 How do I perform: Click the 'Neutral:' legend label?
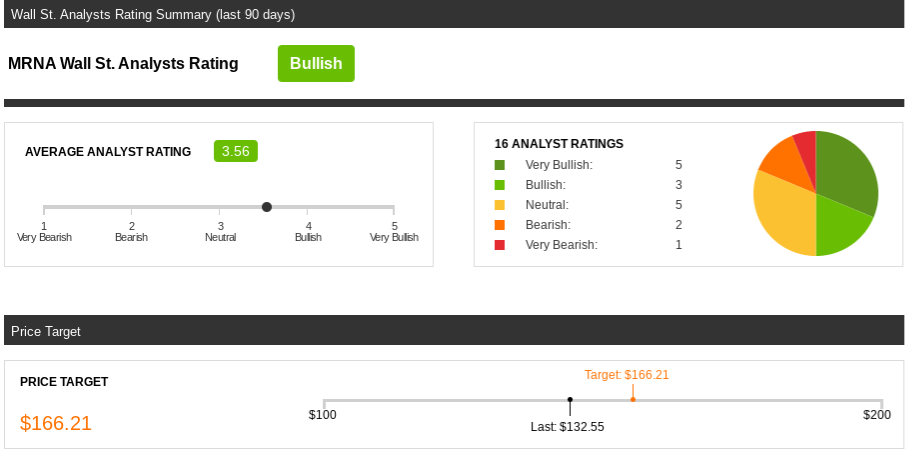pos(547,205)
